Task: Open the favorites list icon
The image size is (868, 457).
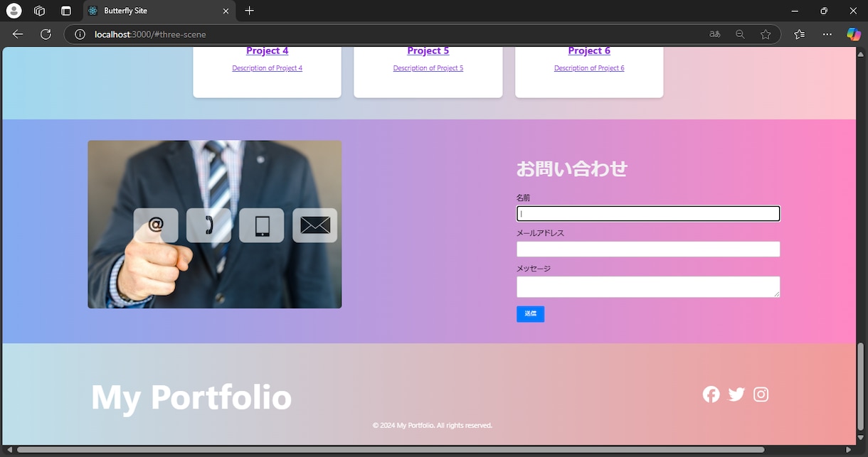Action: coord(800,34)
